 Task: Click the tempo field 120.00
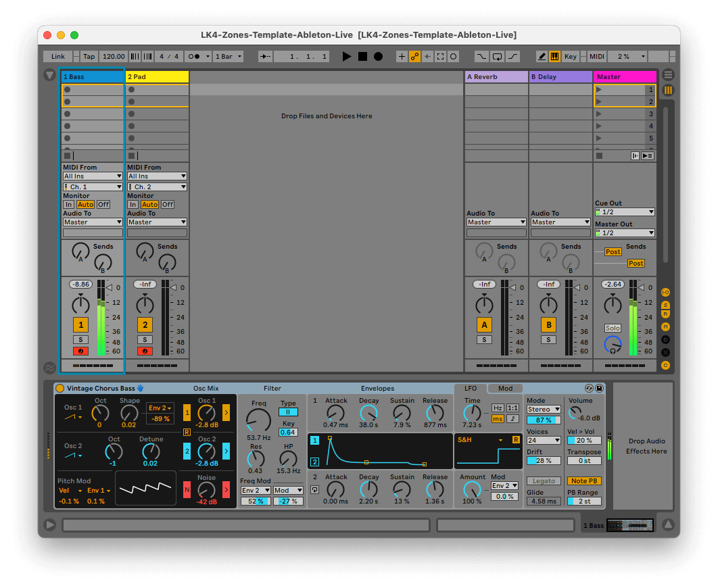[114, 56]
